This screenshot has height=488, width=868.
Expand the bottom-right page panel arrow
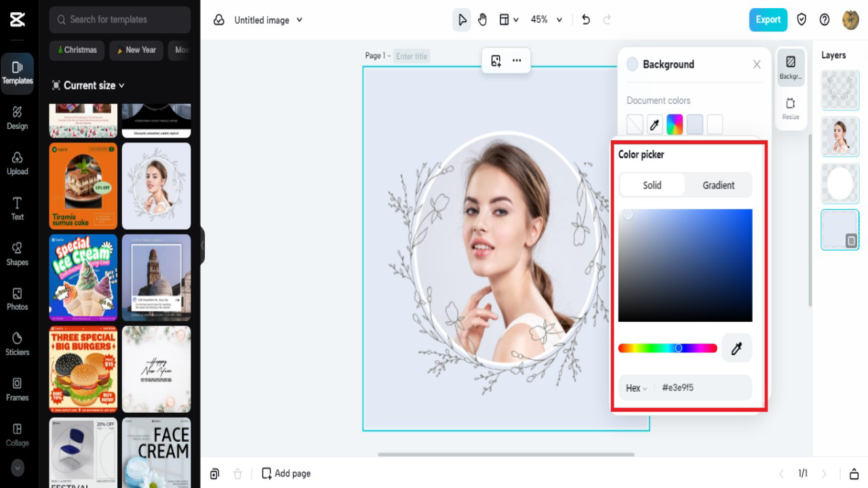[x=854, y=474]
